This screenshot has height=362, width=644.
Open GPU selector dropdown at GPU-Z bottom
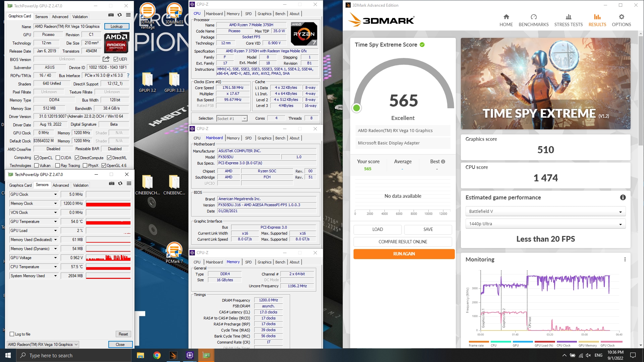pyautogui.click(x=43, y=345)
